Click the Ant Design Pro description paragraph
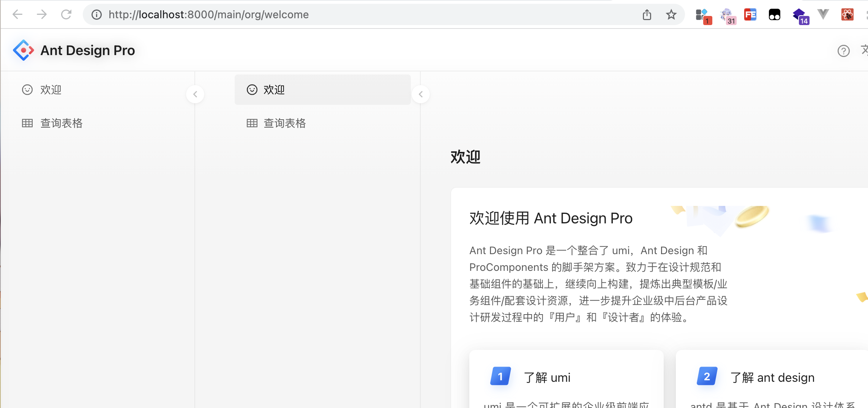868x408 pixels. coord(598,284)
